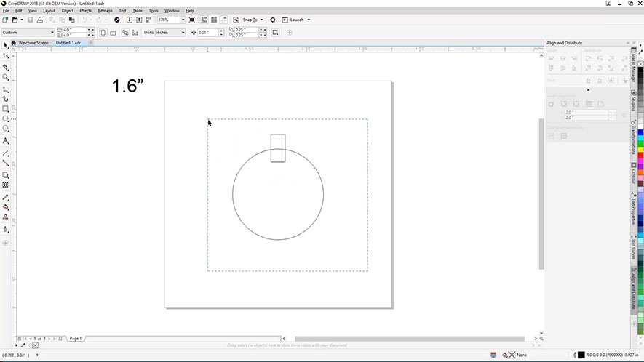Switch to the Welcome Screen tab
This screenshot has width=644, height=362.
(x=33, y=43)
